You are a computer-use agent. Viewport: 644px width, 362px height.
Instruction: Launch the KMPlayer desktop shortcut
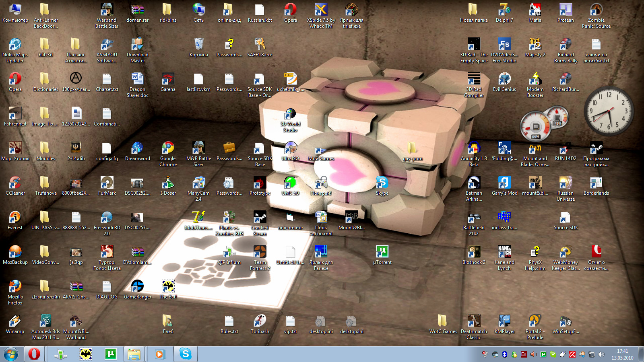click(x=504, y=321)
